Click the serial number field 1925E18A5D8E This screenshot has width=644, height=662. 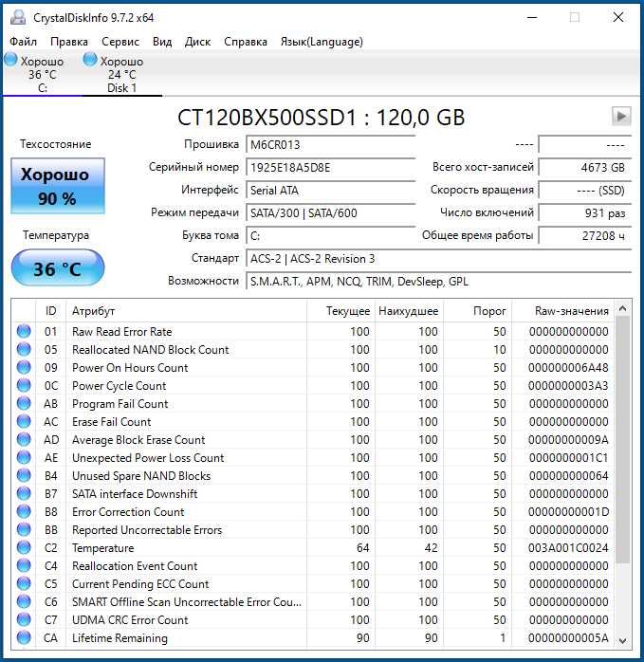tap(331, 168)
